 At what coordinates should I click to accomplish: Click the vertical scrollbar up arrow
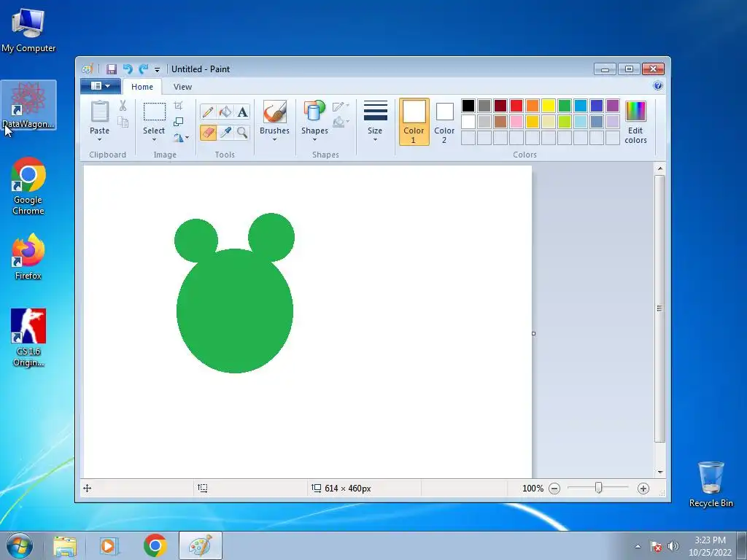point(659,168)
